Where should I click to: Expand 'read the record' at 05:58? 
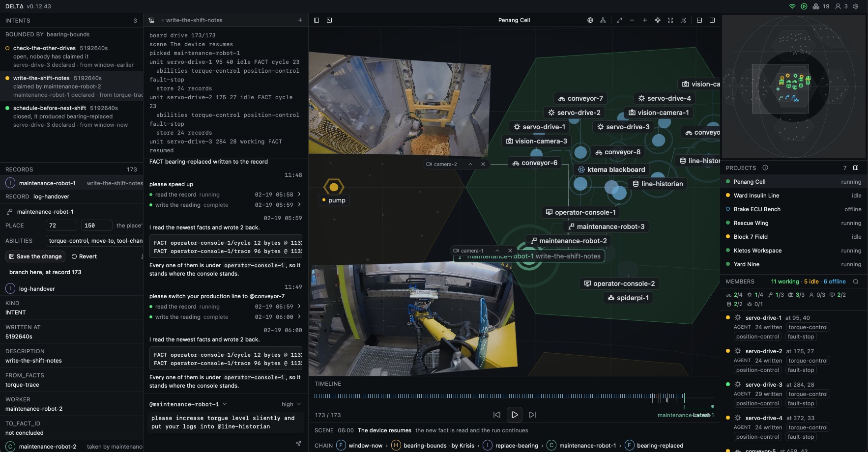pos(299,195)
